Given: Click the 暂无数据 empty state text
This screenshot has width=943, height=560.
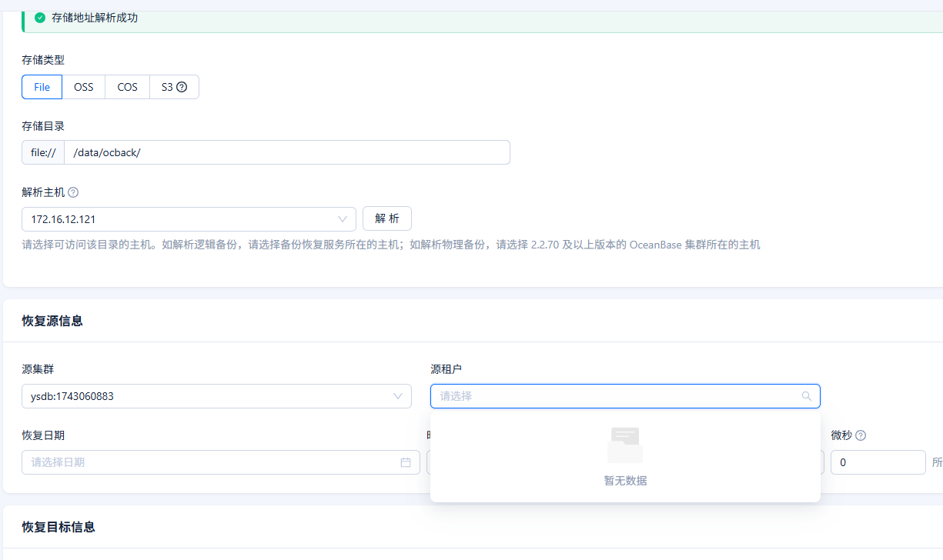Looking at the screenshot, I should point(625,481).
